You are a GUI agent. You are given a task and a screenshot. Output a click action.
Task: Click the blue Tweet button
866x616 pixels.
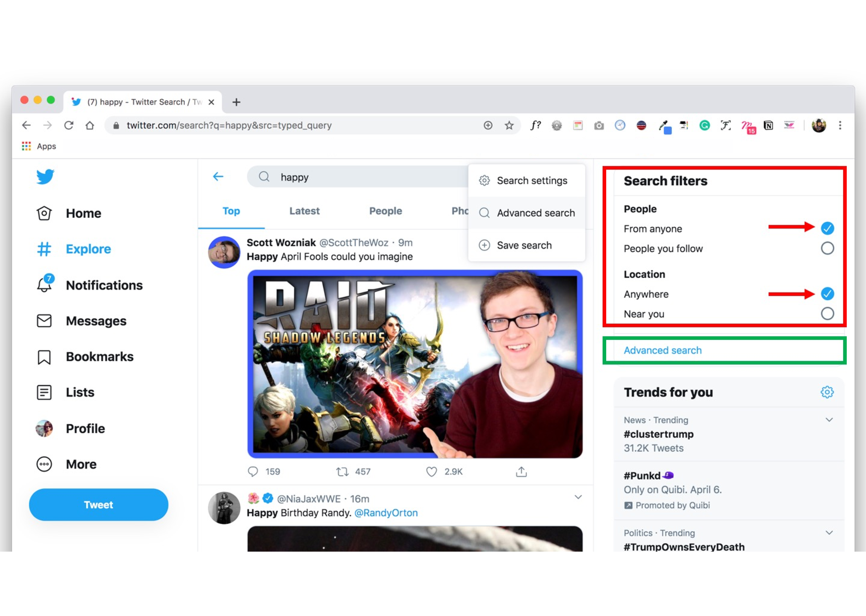coord(99,504)
